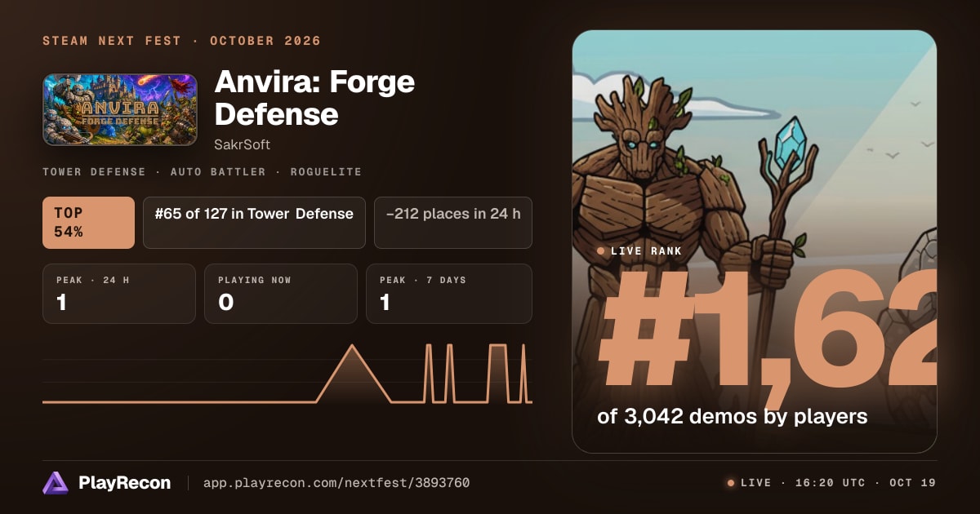This screenshot has width=980, height=514.
Task: Click the −212 places in 24 h chip
Action: coord(453,222)
